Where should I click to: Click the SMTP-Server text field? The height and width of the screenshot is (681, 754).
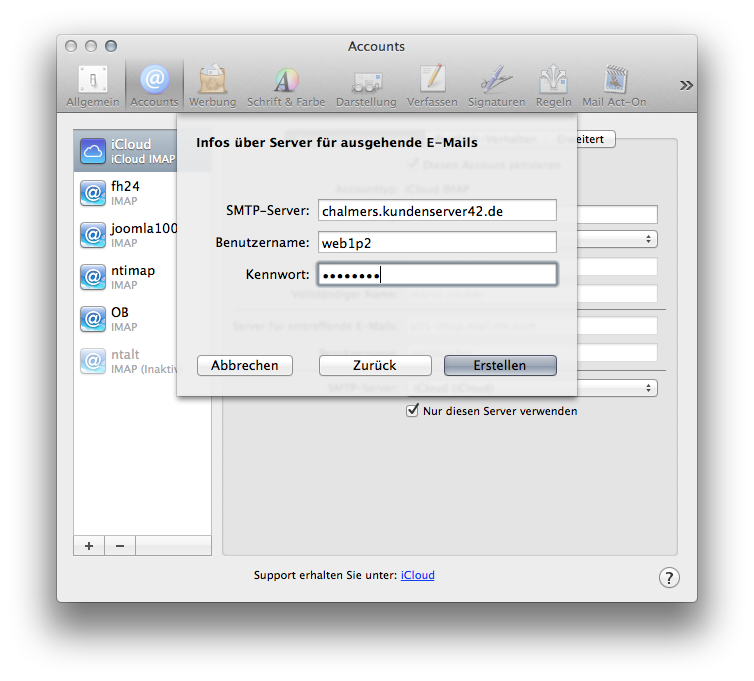point(436,210)
